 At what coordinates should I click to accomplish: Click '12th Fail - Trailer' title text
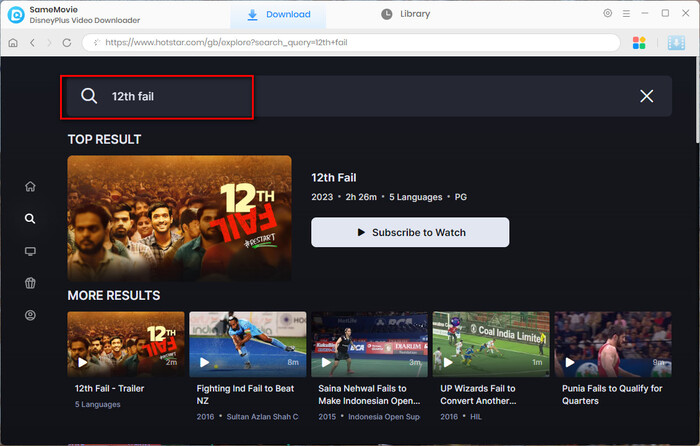click(x=109, y=388)
